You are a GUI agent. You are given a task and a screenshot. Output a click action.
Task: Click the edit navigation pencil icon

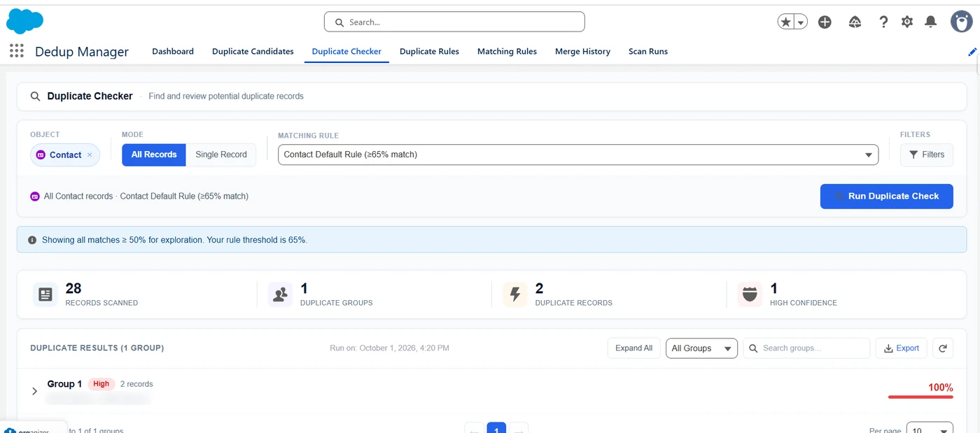coord(972,52)
